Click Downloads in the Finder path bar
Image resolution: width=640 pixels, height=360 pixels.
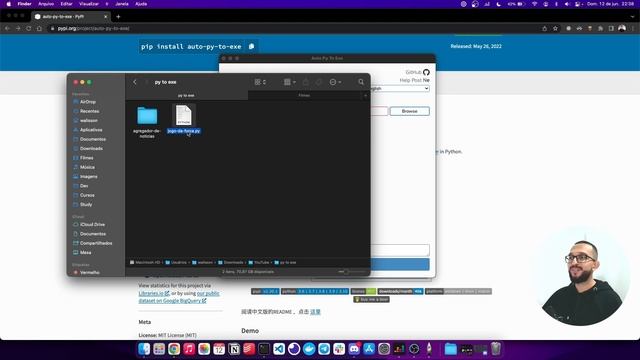(x=231, y=262)
